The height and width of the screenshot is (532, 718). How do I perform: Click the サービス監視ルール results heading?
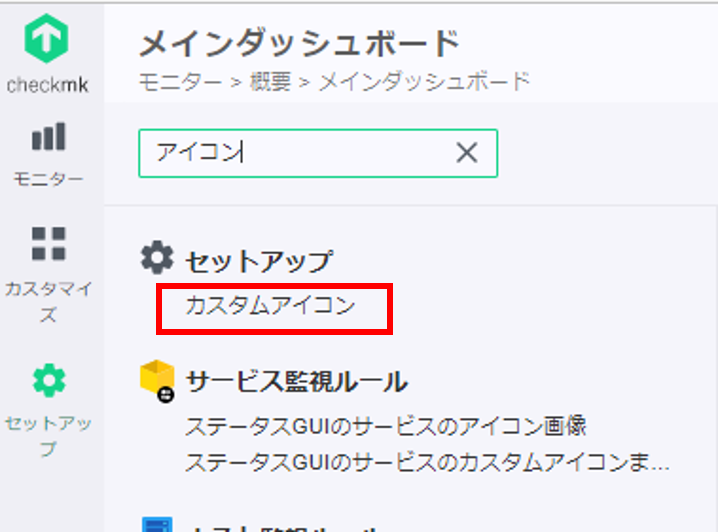point(296,381)
